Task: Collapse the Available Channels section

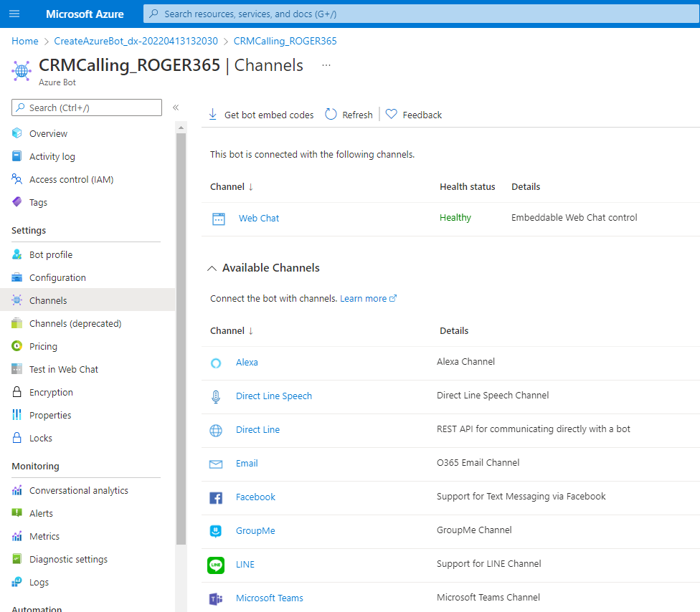Action: coord(212,268)
